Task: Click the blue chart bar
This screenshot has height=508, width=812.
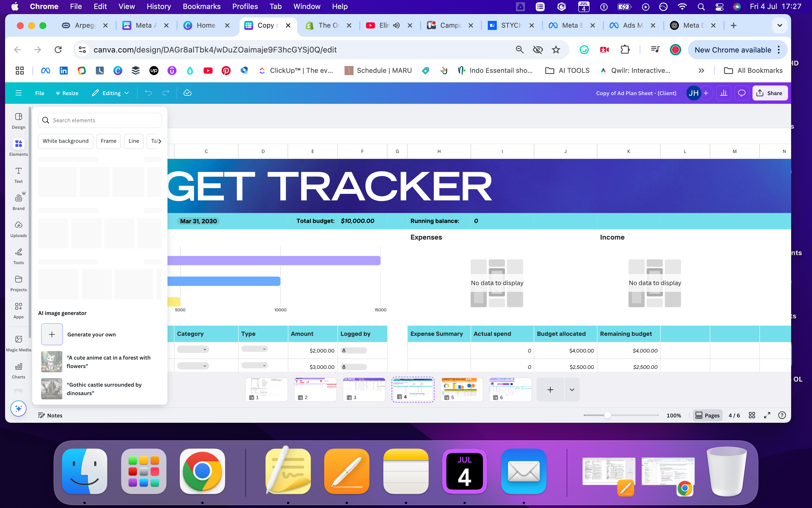Action: (x=224, y=281)
